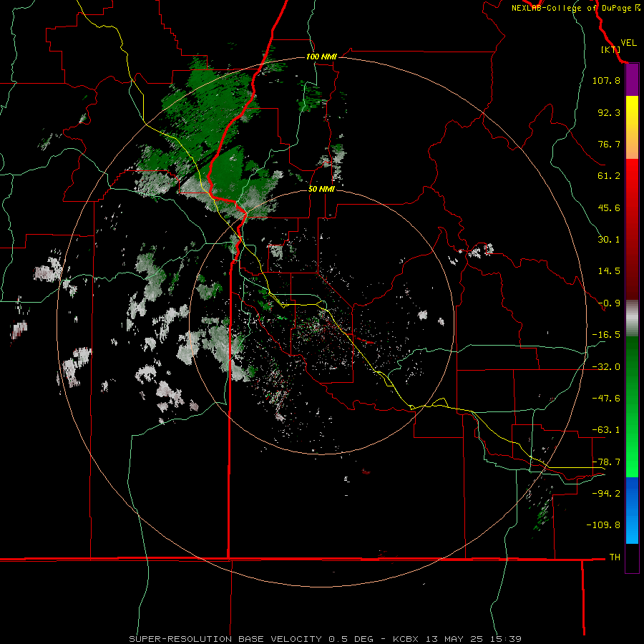
Task: Click the -63.1 legend value
Action: point(606,430)
